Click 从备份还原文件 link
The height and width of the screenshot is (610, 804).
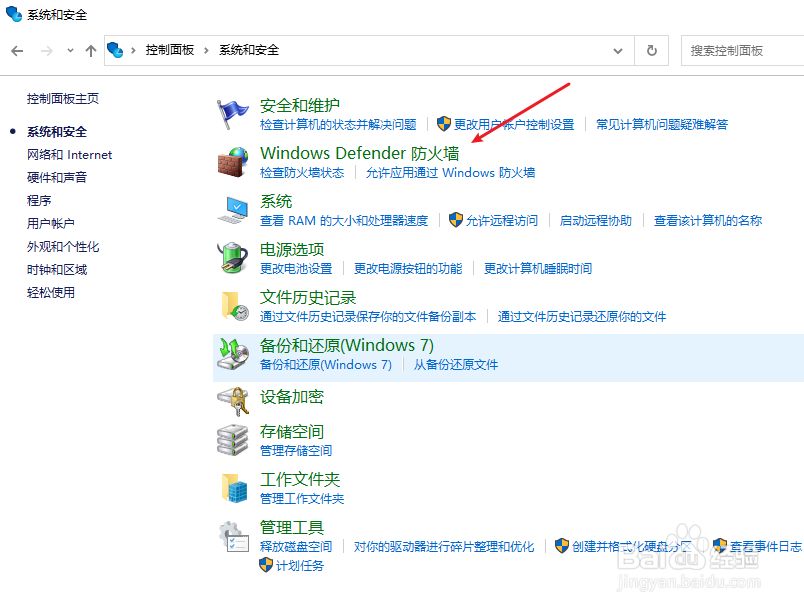pyautogui.click(x=456, y=365)
